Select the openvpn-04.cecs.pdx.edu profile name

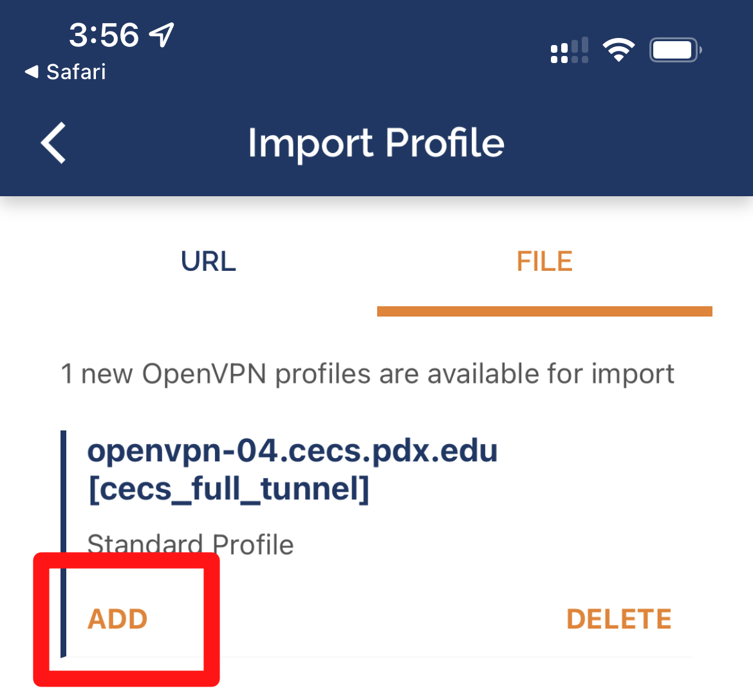point(293,468)
